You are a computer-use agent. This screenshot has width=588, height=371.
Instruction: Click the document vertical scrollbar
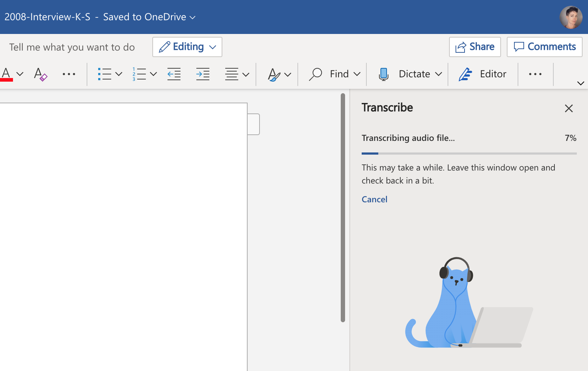tap(343, 208)
